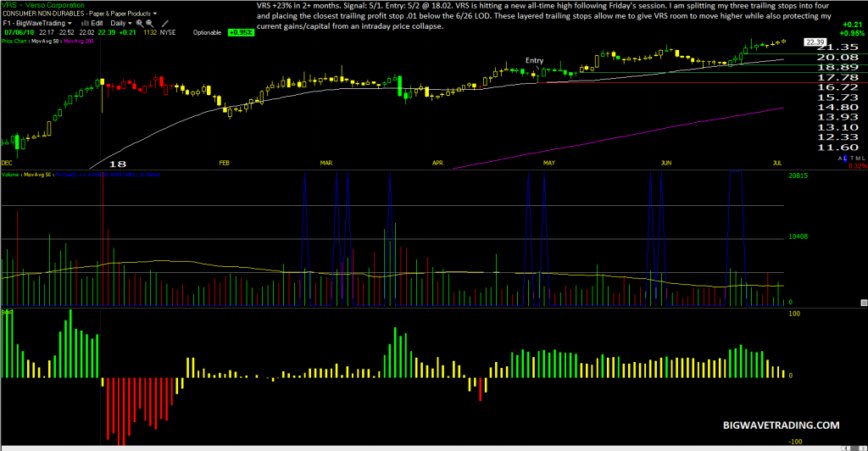Click the Edit chart button
Image resolution: width=868 pixels, height=451 pixels.
[x=97, y=23]
